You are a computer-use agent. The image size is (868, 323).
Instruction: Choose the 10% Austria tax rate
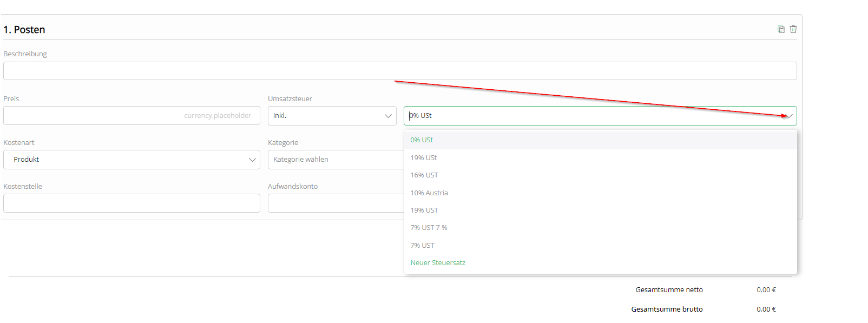(x=600, y=193)
